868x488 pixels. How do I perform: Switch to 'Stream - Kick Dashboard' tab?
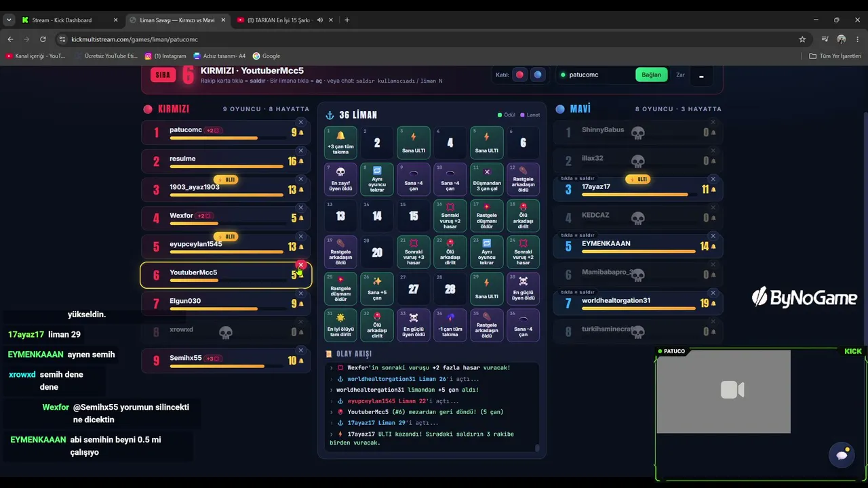69,20
